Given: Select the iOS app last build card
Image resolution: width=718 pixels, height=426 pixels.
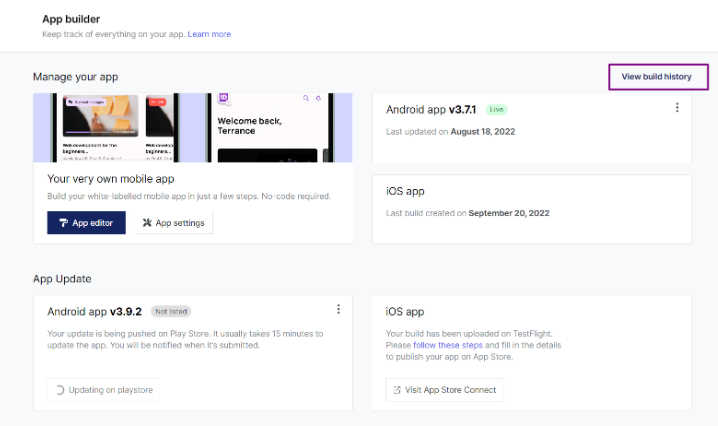Looking at the screenshot, I should 531,209.
